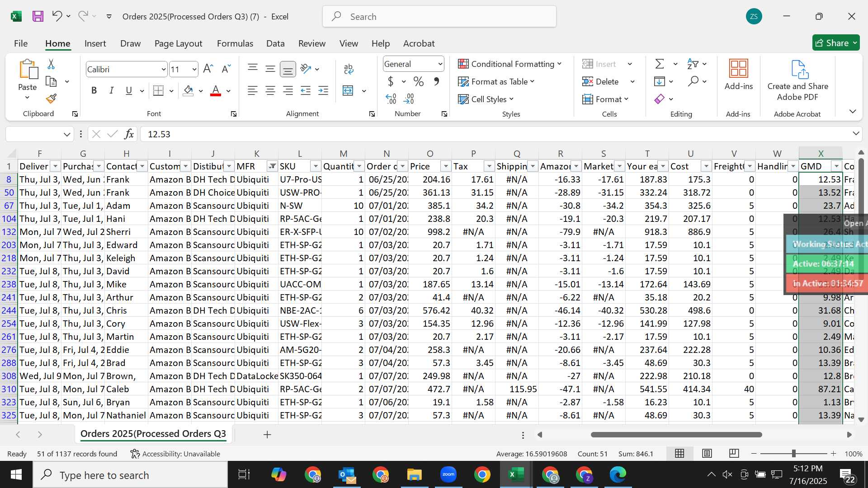Click the Decrease Indent icon

tap(306, 90)
